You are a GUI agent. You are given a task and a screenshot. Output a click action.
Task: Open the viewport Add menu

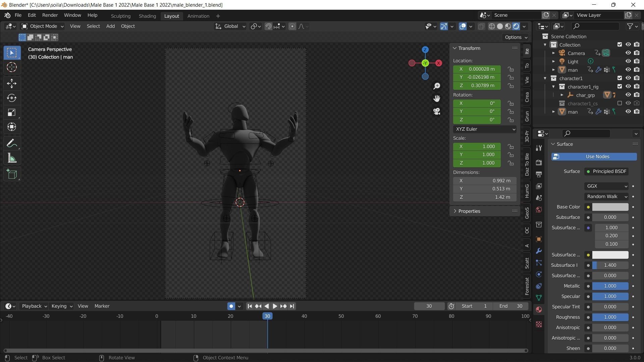[110, 26]
